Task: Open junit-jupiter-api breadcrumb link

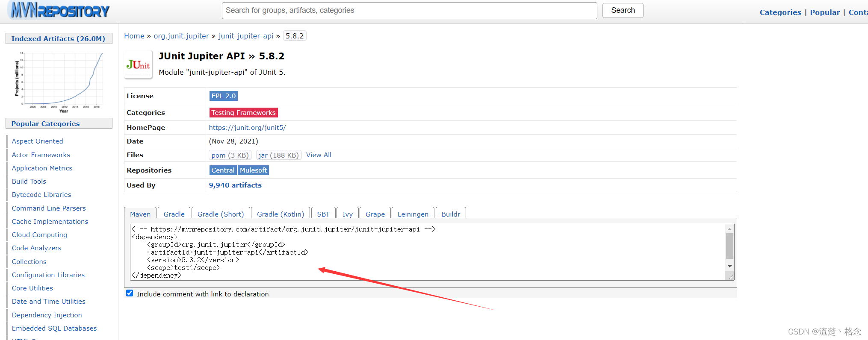Action: (246, 36)
